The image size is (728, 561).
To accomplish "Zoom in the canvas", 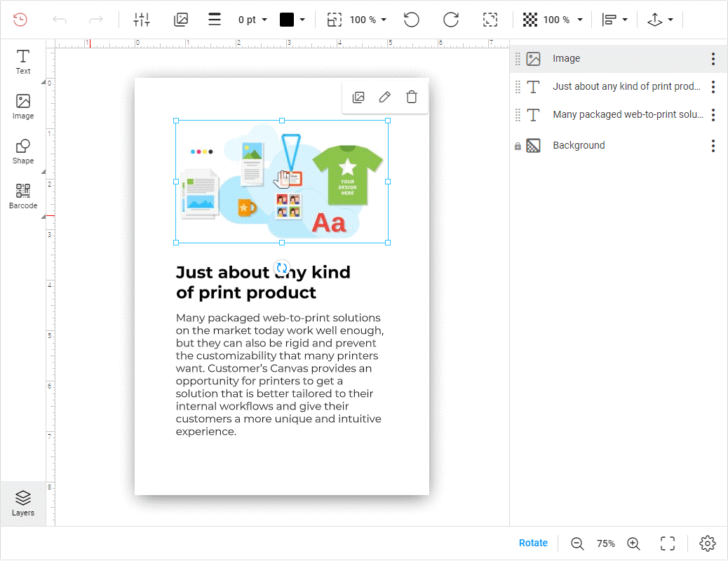I will pyautogui.click(x=633, y=543).
